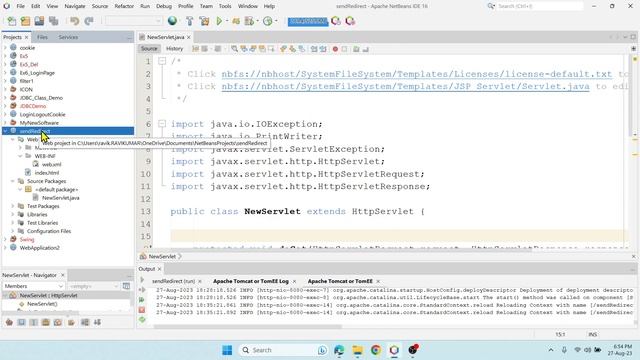Click the Profile Project toolbar icon

268,21
